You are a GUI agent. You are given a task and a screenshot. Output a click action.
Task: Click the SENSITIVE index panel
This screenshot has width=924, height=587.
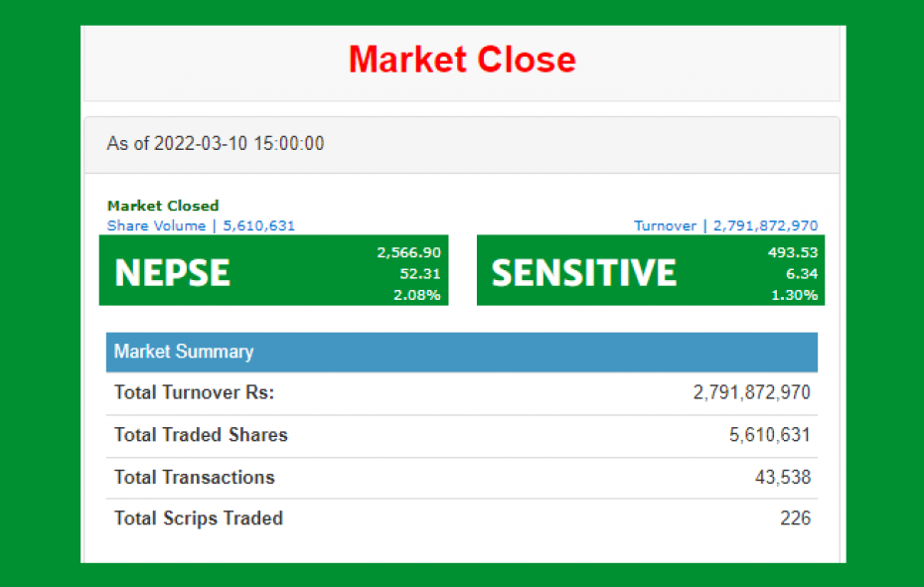point(651,270)
